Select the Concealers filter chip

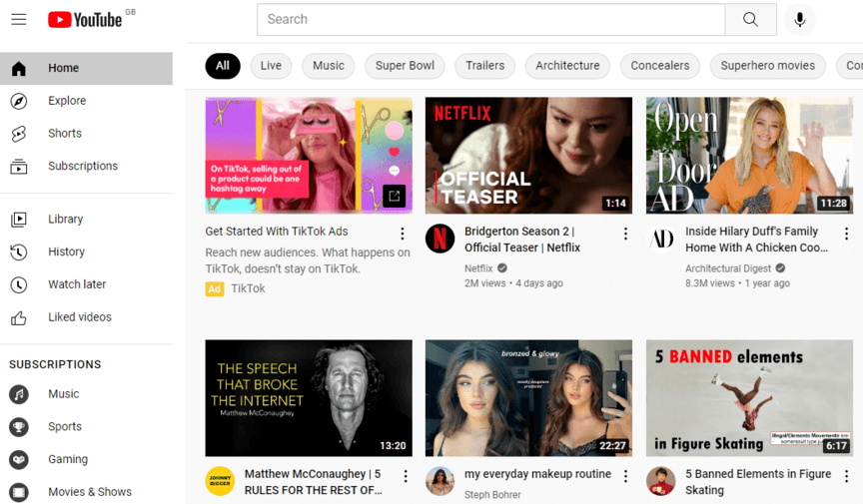660,66
